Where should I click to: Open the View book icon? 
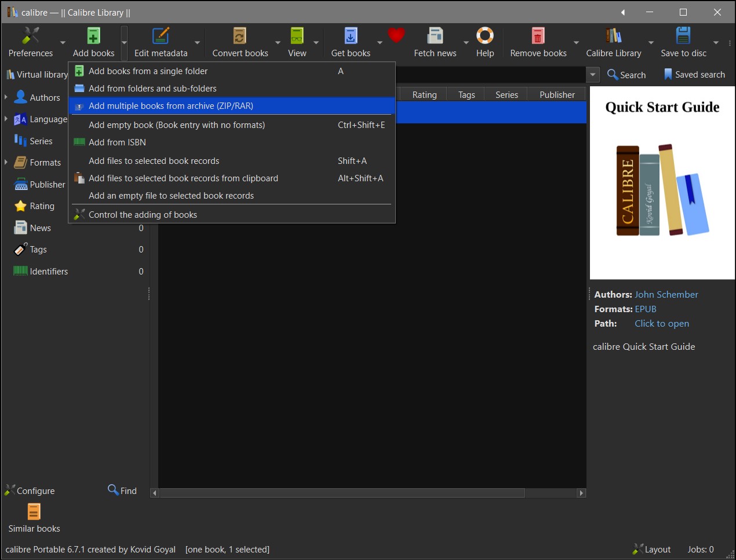click(297, 36)
